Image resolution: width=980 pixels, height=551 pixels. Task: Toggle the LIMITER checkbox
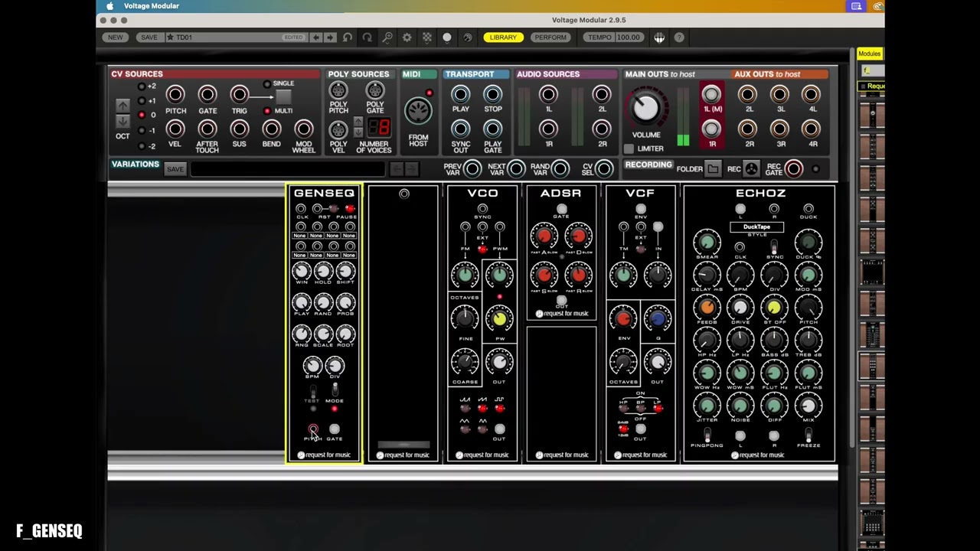[629, 148]
